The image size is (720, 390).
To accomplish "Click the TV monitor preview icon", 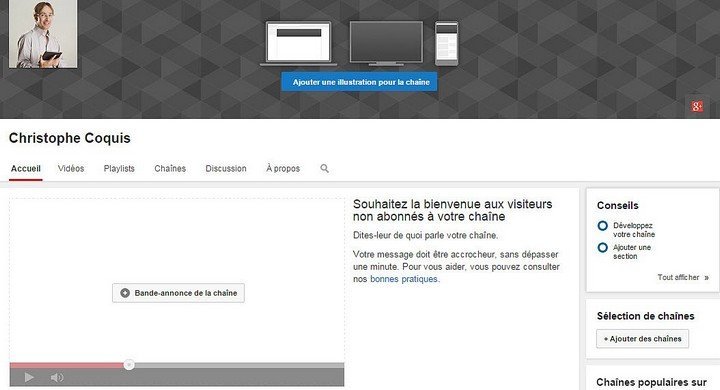I will 386,43.
